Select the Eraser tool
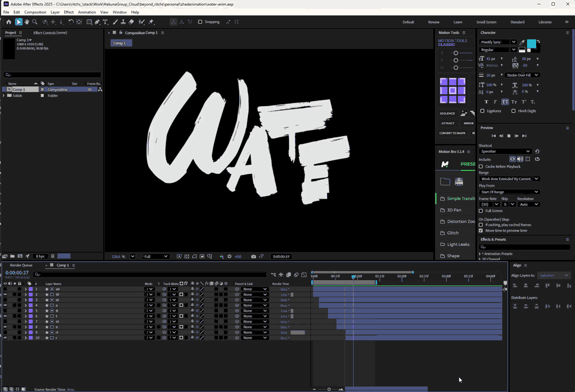The height and width of the screenshot is (392, 575). (x=132, y=22)
